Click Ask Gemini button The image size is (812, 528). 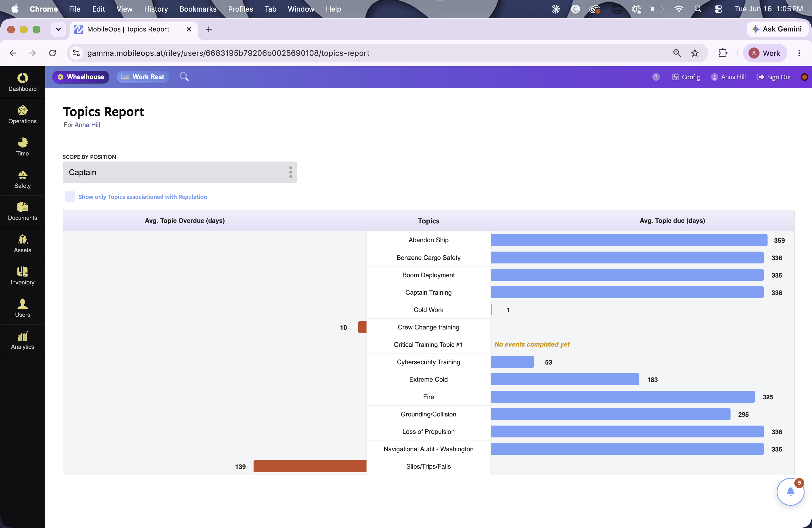point(777,29)
